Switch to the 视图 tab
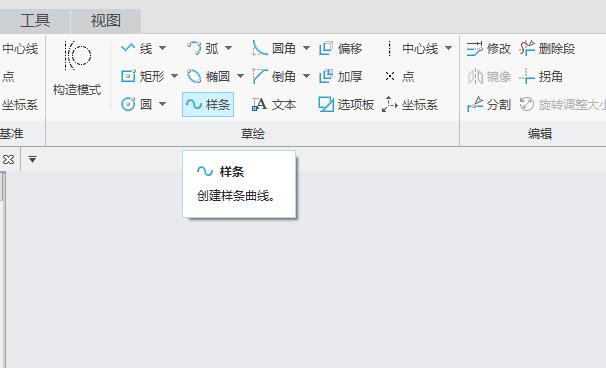This screenshot has width=606, height=368. pyautogui.click(x=106, y=20)
